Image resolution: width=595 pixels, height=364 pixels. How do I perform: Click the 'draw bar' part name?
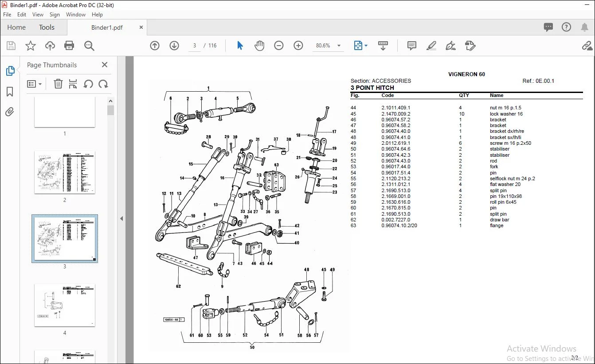500,220
